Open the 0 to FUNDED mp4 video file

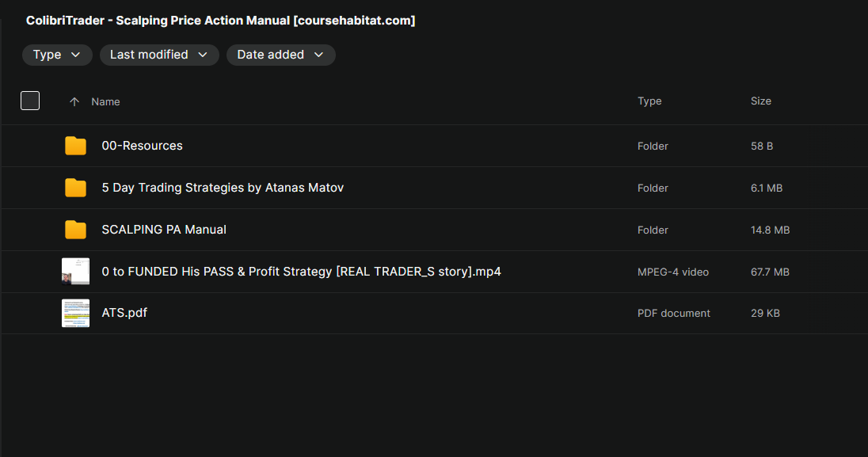tap(301, 272)
